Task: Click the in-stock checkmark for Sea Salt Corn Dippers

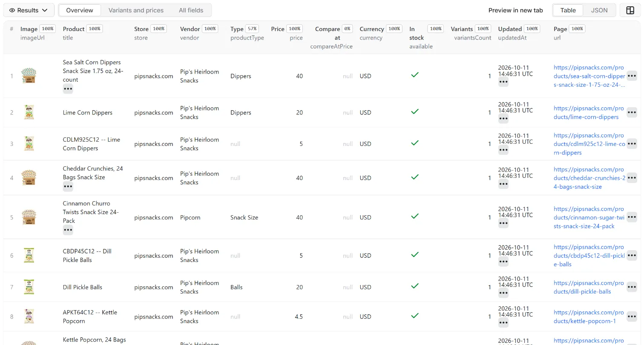Action: point(414,75)
